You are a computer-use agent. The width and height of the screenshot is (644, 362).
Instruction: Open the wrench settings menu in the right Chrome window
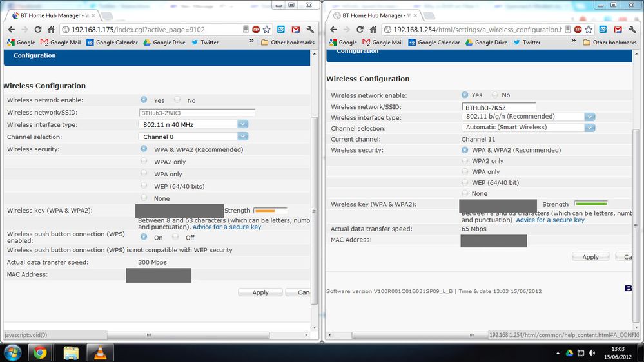tap(632, 30)
